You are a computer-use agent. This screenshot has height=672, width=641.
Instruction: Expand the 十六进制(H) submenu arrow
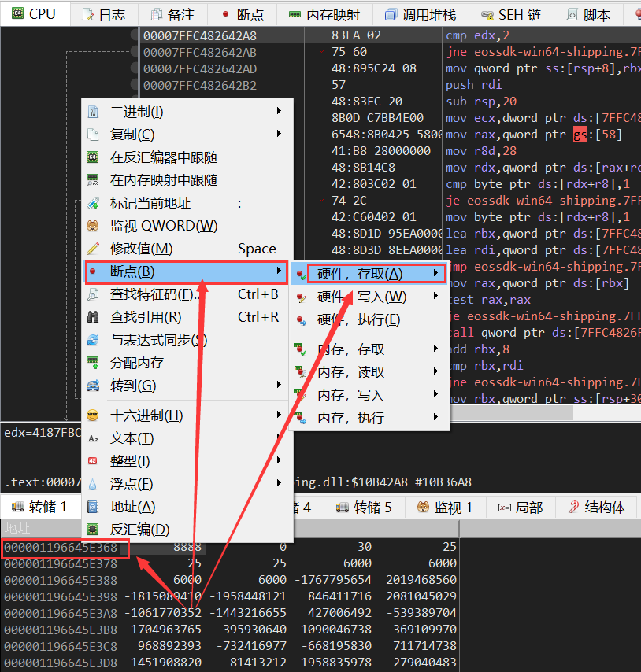point(279,415)
